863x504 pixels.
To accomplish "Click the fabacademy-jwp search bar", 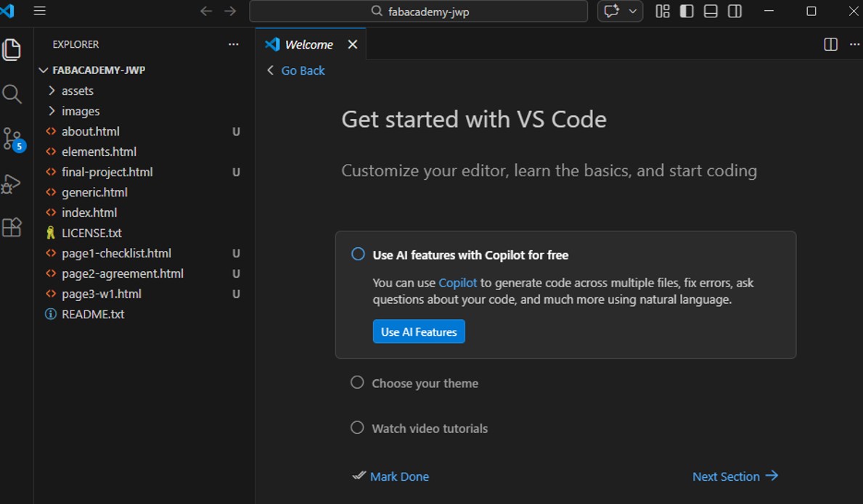I will tap(418, 11).
